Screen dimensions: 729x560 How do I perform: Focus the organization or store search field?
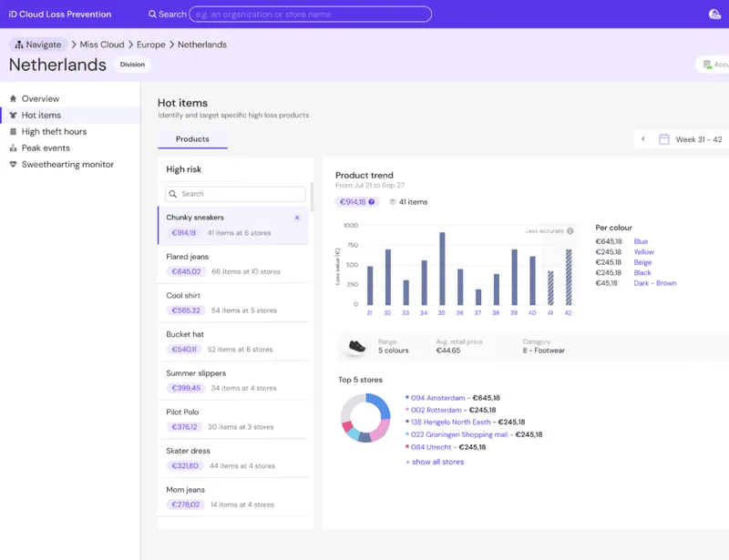pos(310,15)
